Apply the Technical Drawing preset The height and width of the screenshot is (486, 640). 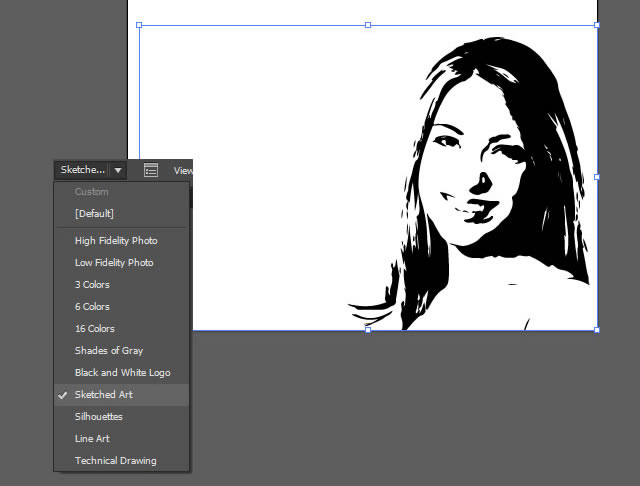(115, 461)
